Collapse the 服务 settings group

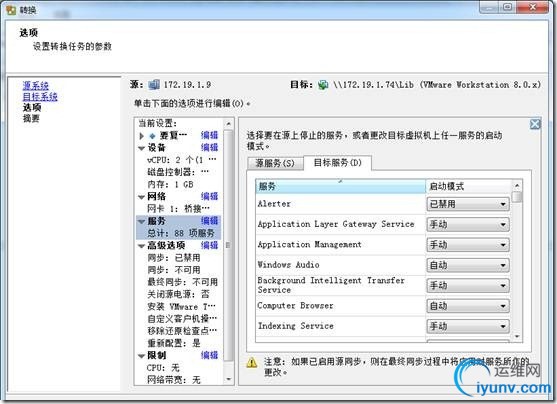point(141,221)
